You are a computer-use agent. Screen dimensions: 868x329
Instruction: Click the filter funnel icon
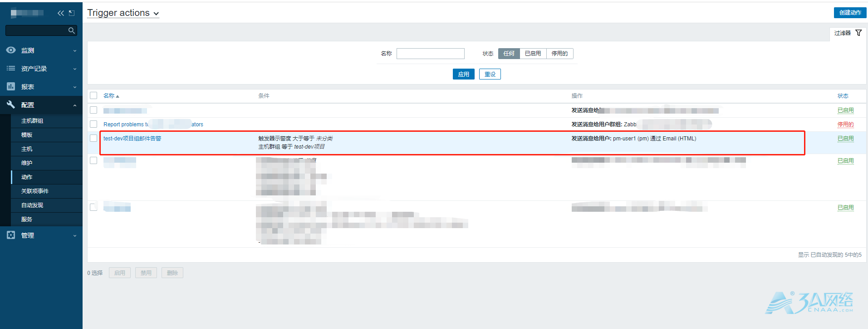pyautogui.click(x=858, y=33)
